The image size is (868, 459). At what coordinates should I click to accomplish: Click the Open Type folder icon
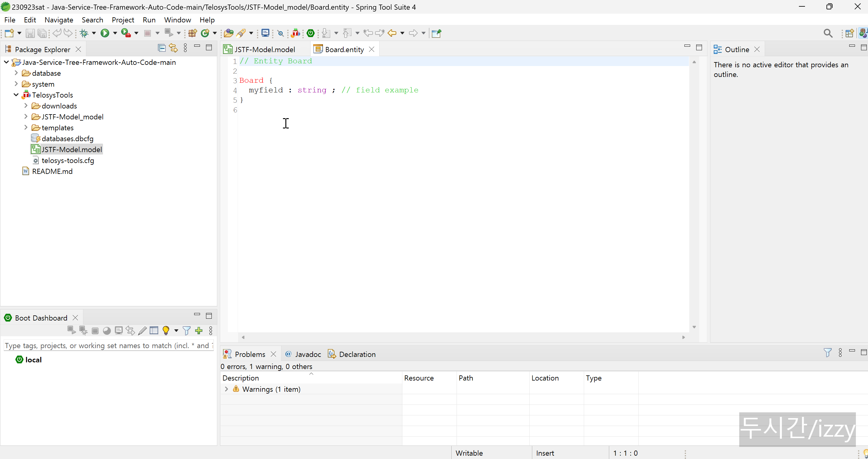228,33
